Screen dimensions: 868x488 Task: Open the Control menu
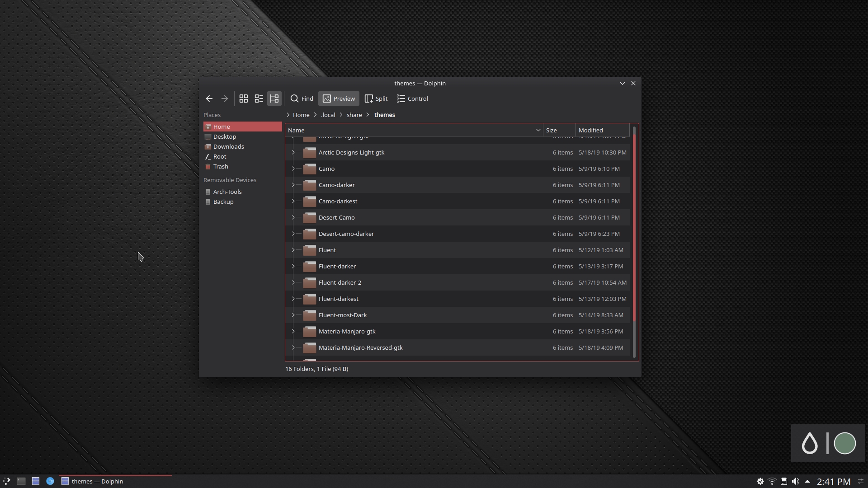click(x=412, y=99)
